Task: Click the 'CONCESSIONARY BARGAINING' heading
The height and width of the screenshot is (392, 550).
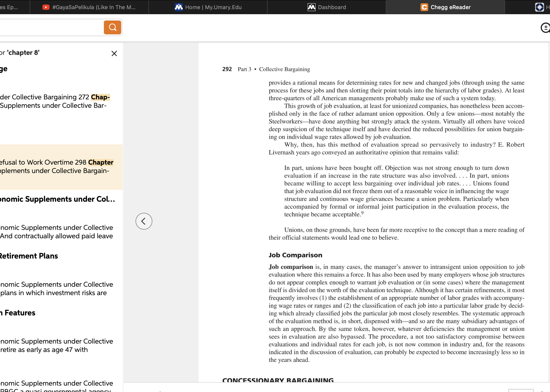Action: pyautogui.click(x=278, y=380)
